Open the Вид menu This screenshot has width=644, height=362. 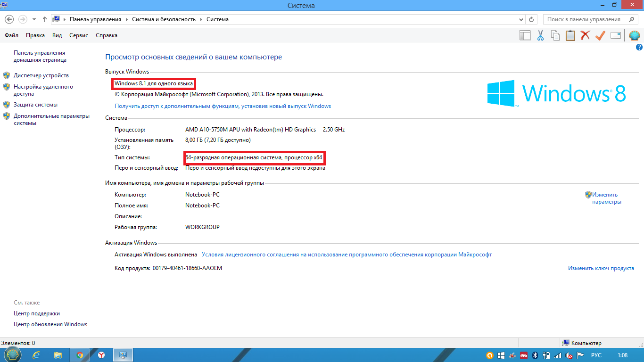(x=57, y=35)
